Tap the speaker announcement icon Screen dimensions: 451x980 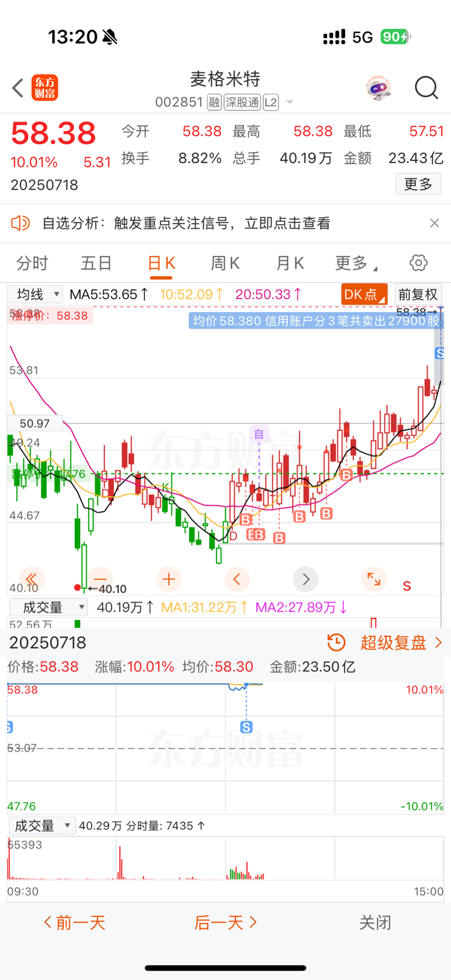(21, 223)
